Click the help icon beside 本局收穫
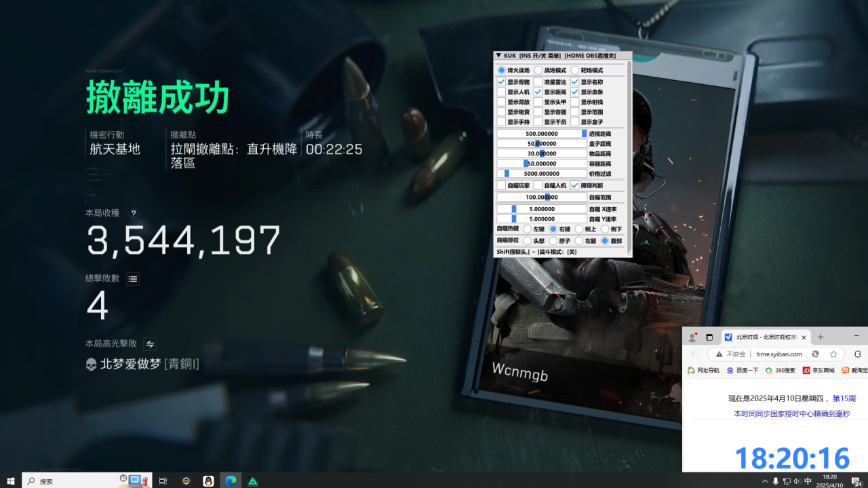 tap(134, 213)
